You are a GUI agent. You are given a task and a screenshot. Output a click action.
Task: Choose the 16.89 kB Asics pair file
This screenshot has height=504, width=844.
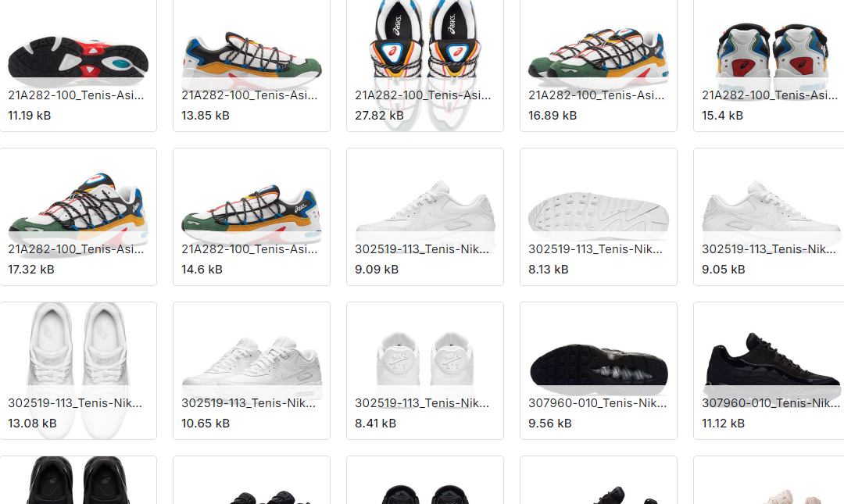tap(599, 65)
